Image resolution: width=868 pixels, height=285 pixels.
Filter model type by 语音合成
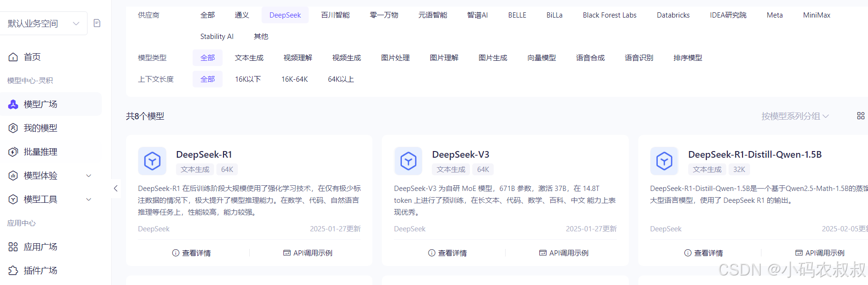(590, 58)
